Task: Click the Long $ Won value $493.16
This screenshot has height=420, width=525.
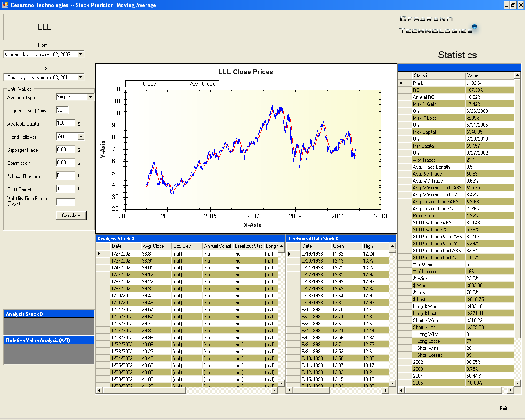Action: [x=489, y=306]
